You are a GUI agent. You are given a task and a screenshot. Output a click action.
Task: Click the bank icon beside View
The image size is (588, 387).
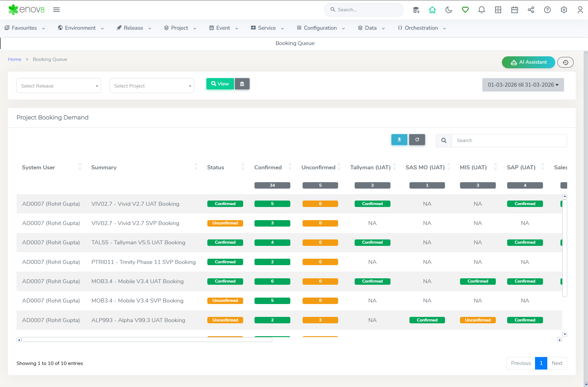[x=242, y=84]
